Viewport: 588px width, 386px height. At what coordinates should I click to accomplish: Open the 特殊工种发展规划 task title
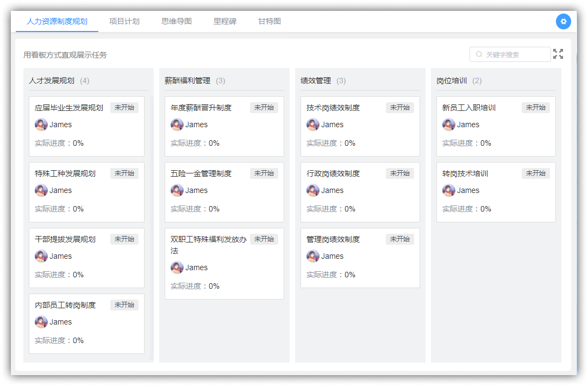pos(65,173)
